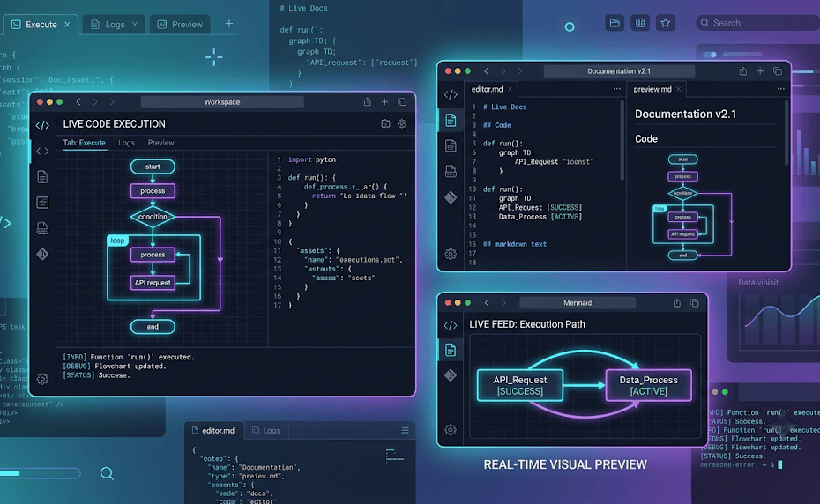Open the grid view icon in top toolbar
The height and width of the screenshot is (504, 820).
tap(640, 23)
